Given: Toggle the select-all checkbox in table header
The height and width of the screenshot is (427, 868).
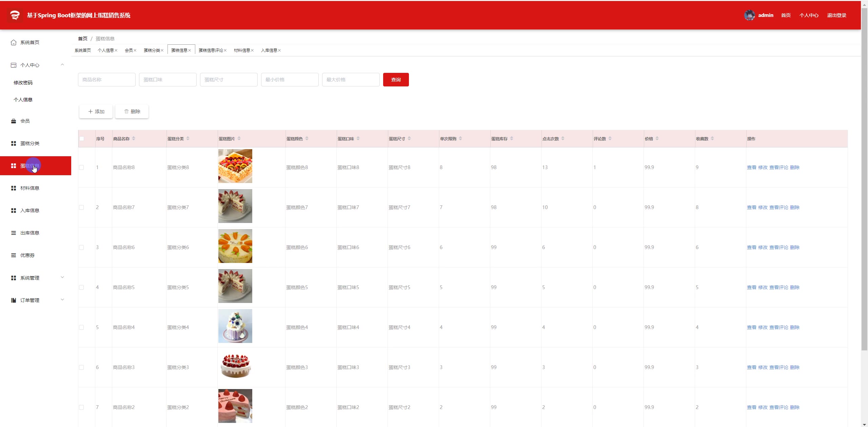Looking at the screenshot, I should pos(82,139).
